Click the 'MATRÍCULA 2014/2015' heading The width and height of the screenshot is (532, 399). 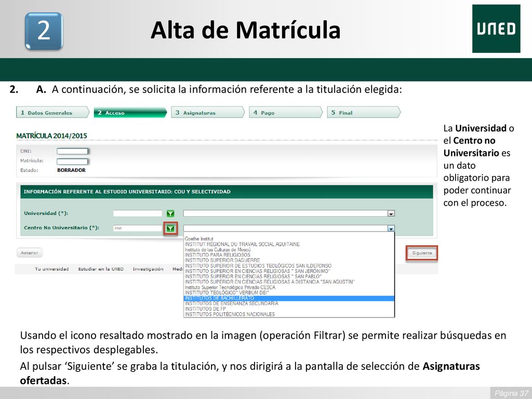[51, 136]
